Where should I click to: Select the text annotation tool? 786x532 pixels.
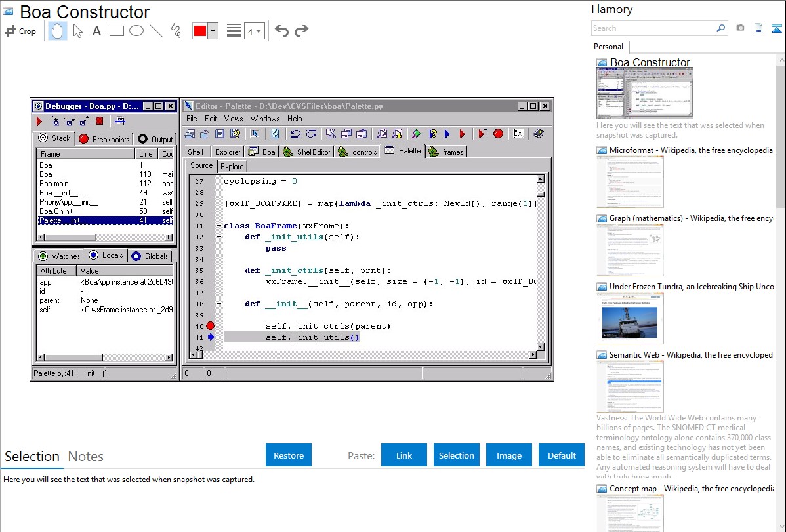(x=96, y=31)
